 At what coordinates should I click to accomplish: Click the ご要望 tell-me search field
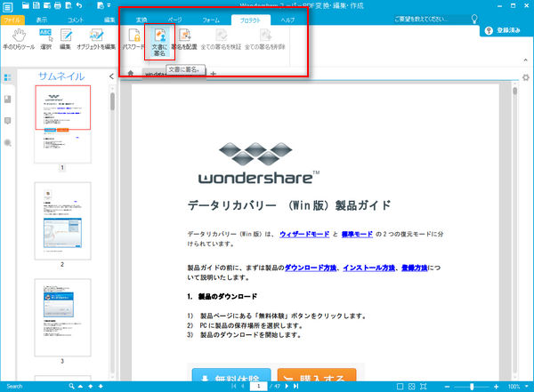430,19
